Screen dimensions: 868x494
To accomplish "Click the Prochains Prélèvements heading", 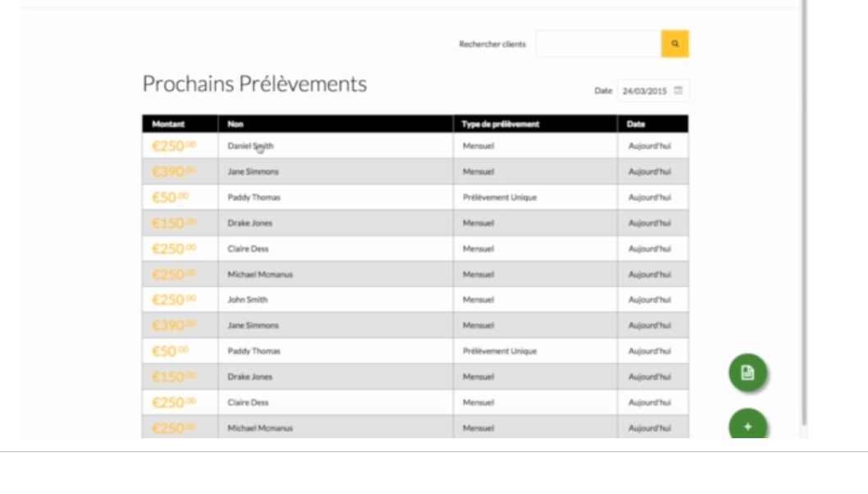I will pos(254,84).
